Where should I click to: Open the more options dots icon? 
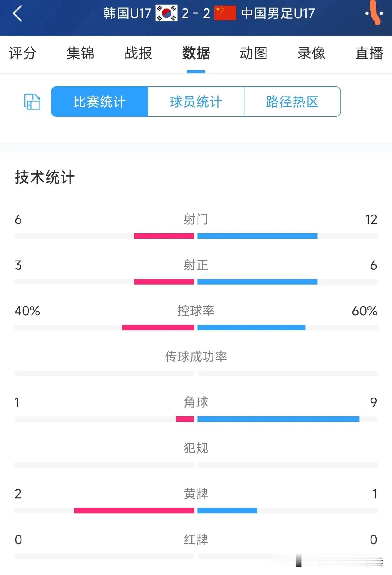coord(374,13)
